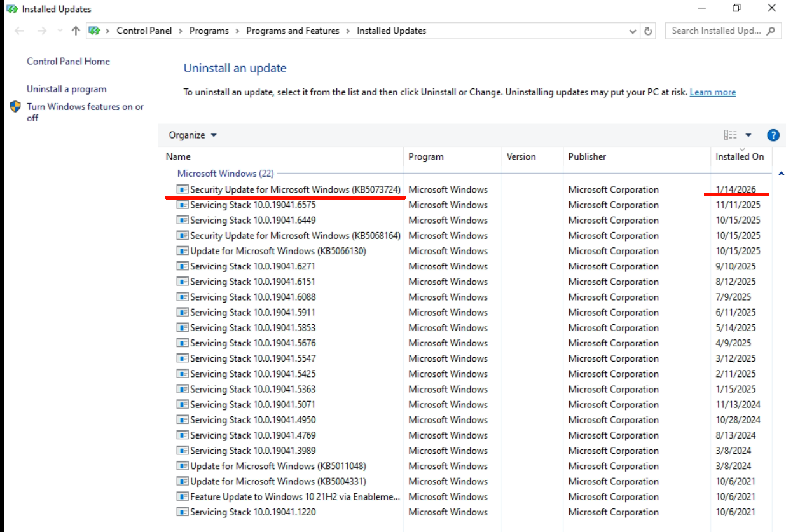
Task: Click the help question mark icon
Action: pos(773,135)
